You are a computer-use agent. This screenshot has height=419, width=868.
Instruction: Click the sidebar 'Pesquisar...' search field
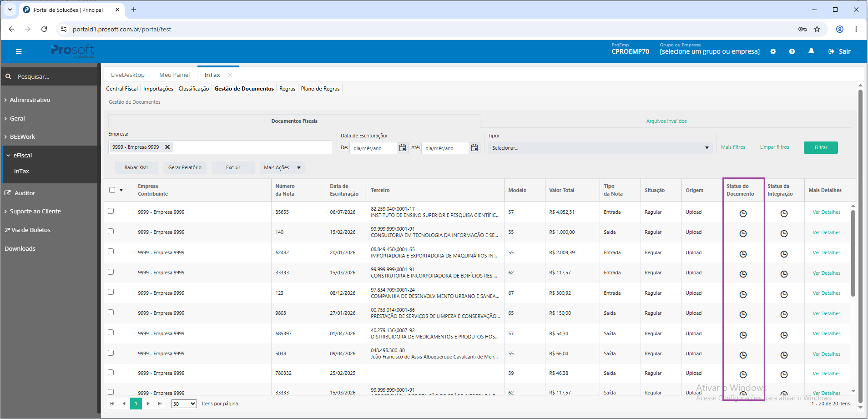(49, 76)
